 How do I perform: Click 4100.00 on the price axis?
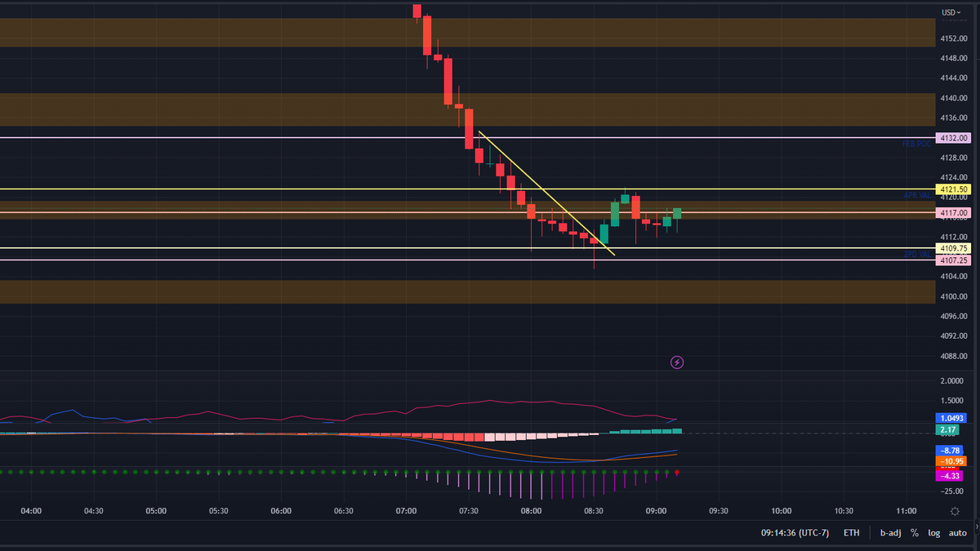point(954,296)
